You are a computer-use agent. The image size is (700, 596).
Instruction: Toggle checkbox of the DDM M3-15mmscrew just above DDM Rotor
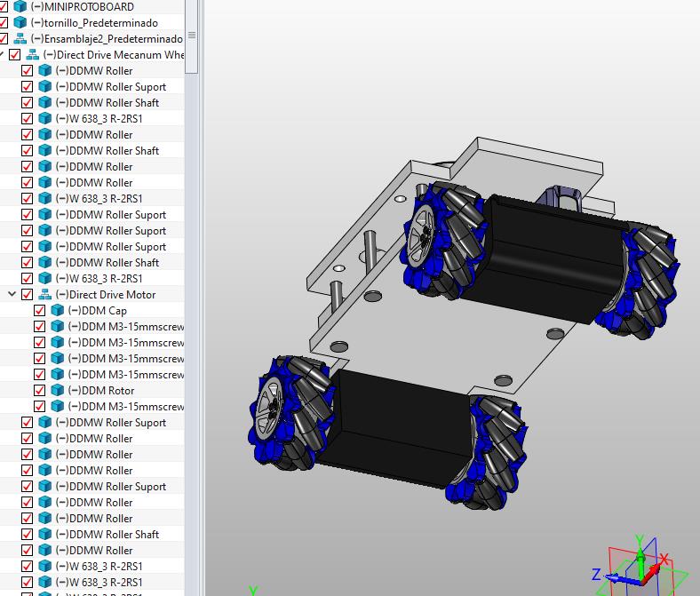[x=40, y=374]
